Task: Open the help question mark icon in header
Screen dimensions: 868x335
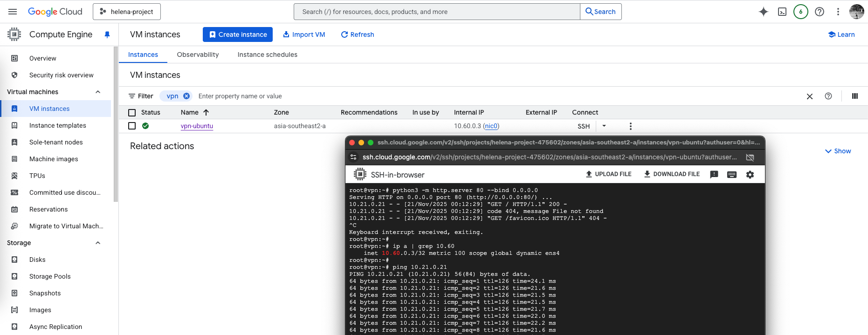Action: [x=819, y=12]
